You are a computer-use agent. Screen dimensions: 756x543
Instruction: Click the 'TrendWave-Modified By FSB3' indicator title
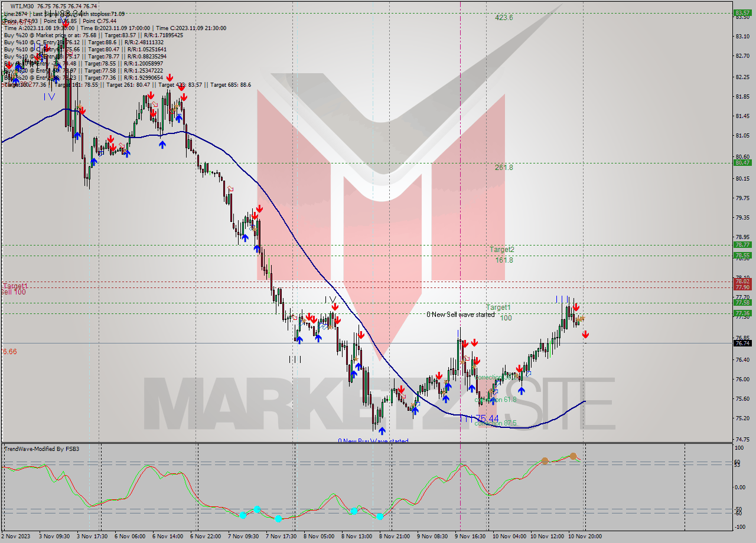(x=41, y=449)
